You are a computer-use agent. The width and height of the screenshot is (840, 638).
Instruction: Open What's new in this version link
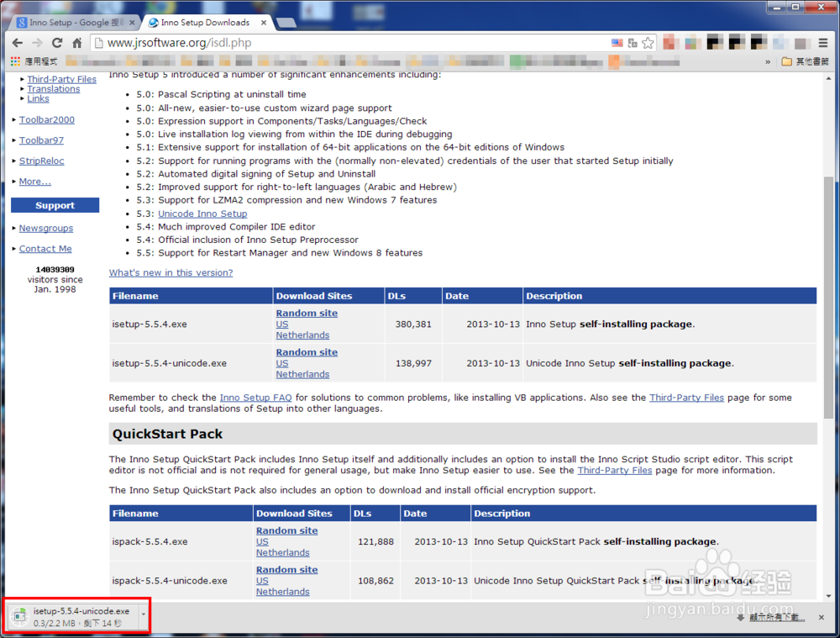(x=171, y=272)
